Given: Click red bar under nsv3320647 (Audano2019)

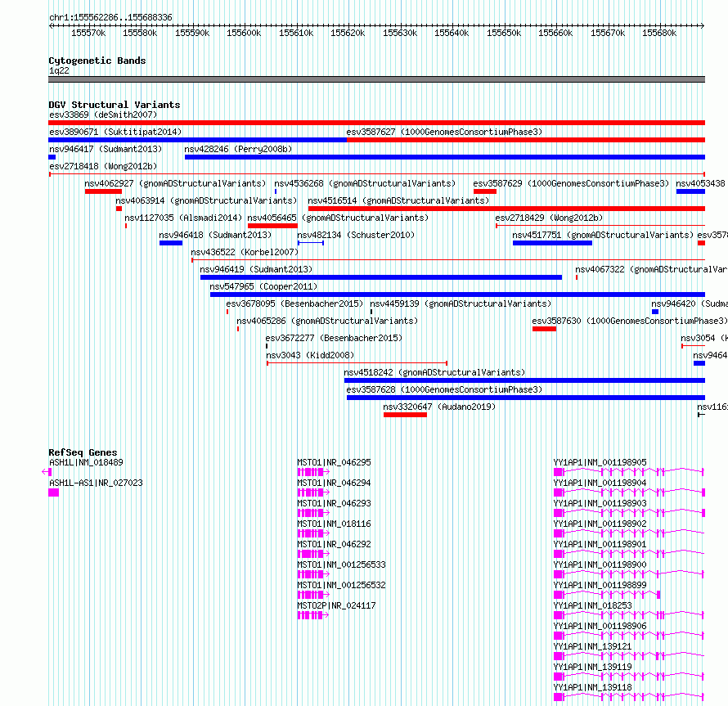Looking at the screenshot, I should (x=406, y=415).
